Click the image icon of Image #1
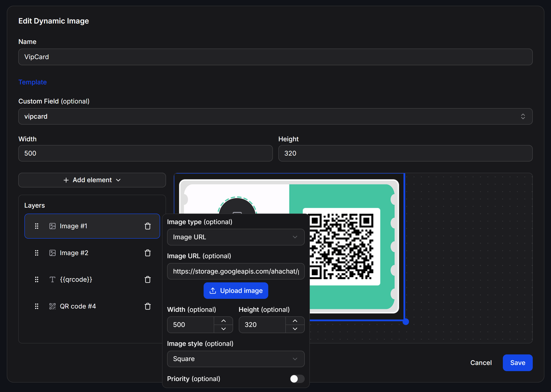Viewport: 551px width, 392px height. coord(52,226)
